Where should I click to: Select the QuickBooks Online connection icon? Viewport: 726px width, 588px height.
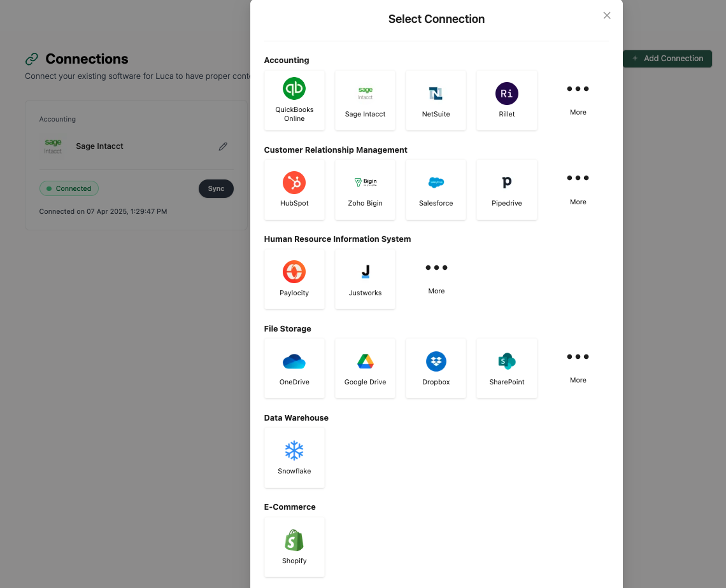point(294,100)
